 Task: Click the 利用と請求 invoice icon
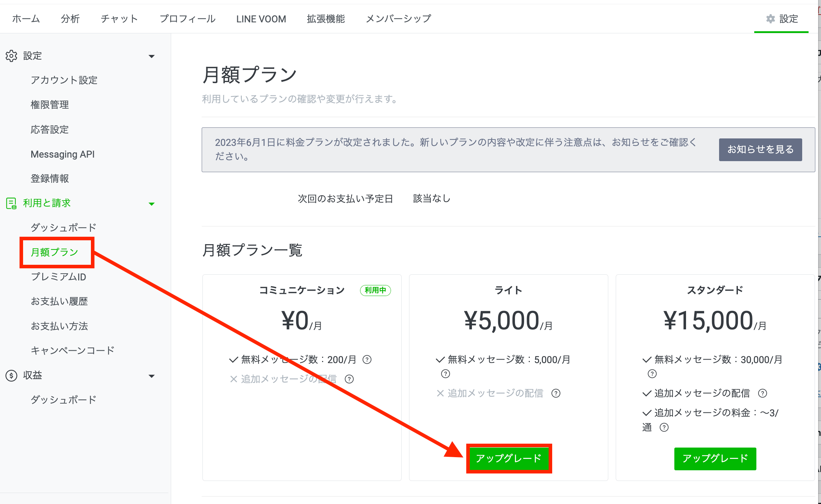tap(11, 203)
